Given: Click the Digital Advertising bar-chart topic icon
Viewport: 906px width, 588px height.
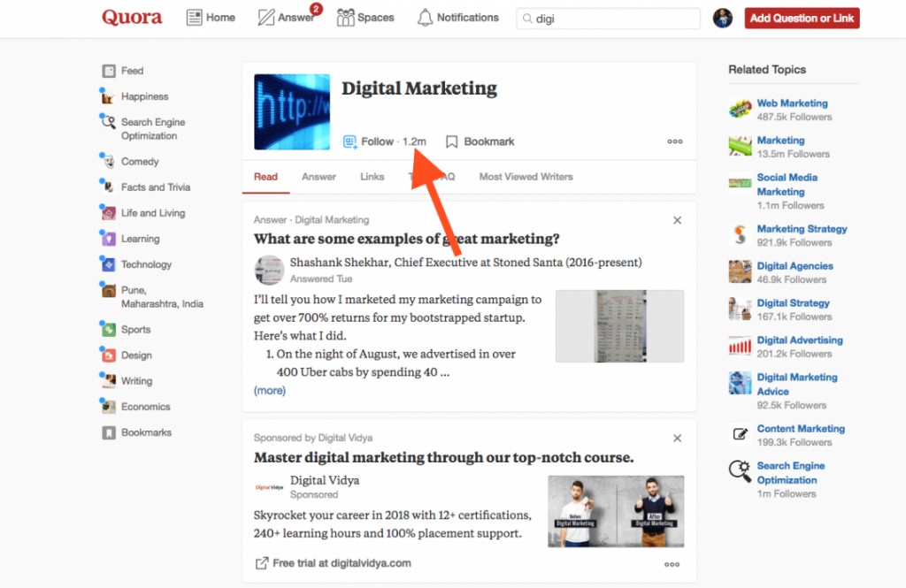Looking at the screenshot, I should pos(740,346).
